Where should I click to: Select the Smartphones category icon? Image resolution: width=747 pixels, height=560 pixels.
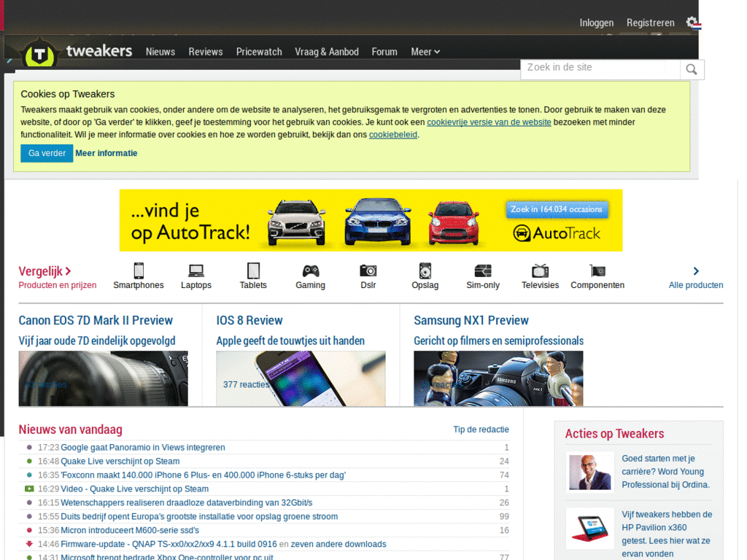coord(139,272)
